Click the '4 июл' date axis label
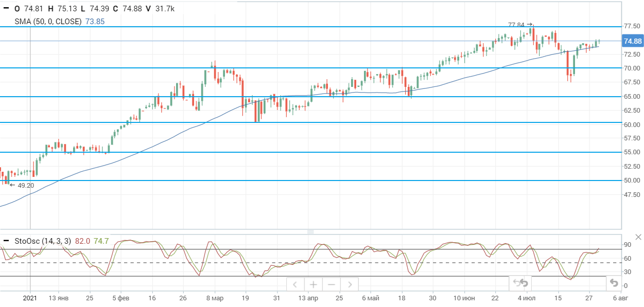 [527, 298]
